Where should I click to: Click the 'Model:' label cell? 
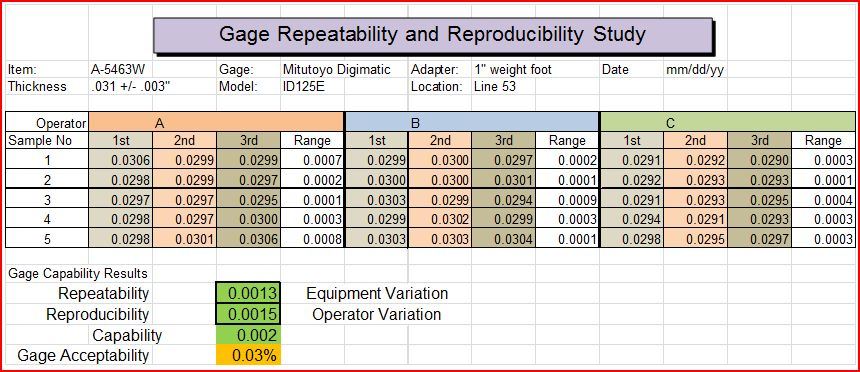[239, 87]
